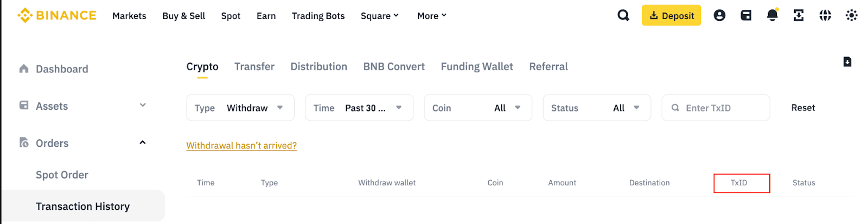Click the export history file icon

847,62
